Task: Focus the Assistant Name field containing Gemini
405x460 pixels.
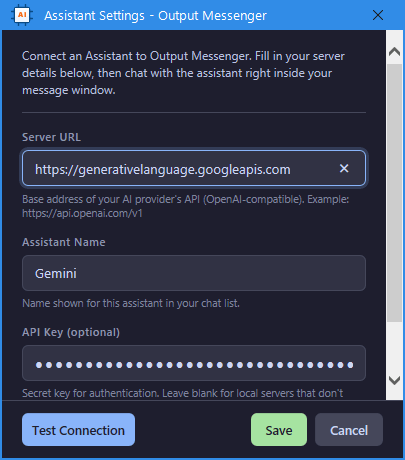Action: (194, 273)
